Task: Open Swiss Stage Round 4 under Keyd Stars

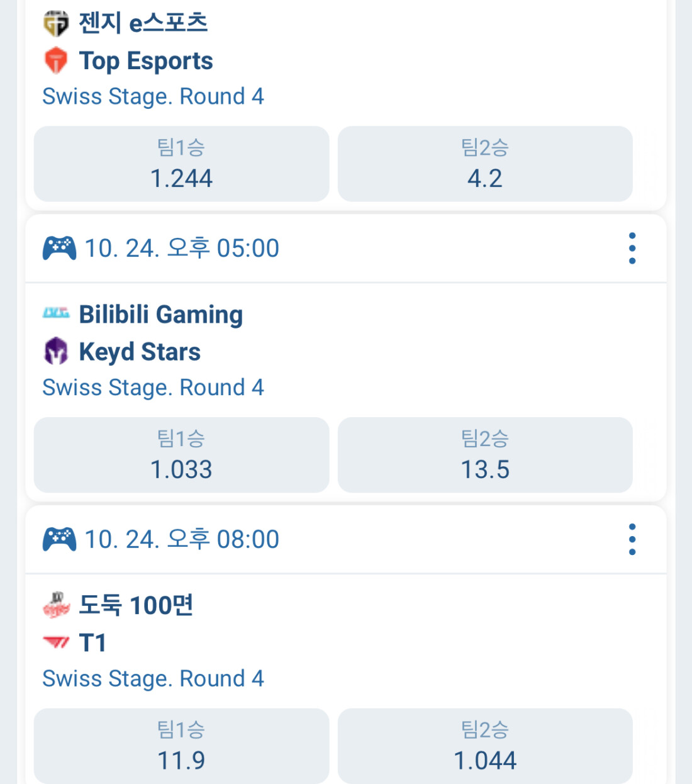Action: pyautogui.click(x=153, y=388)
